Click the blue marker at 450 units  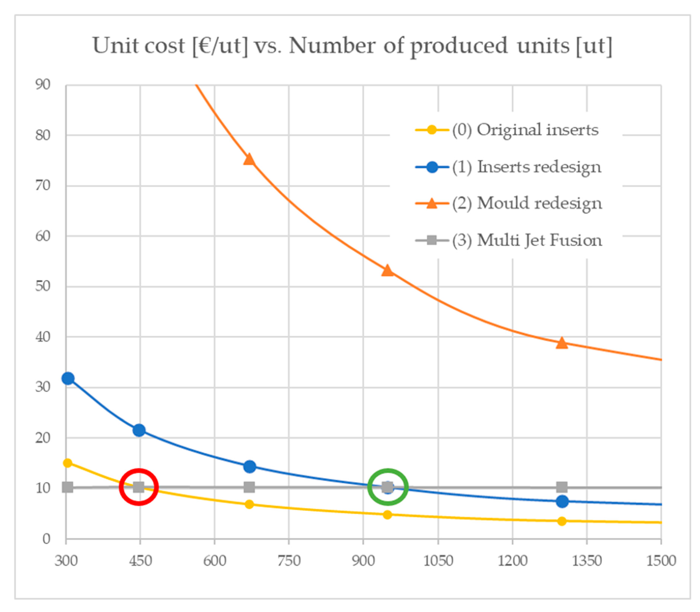point(139,430)
